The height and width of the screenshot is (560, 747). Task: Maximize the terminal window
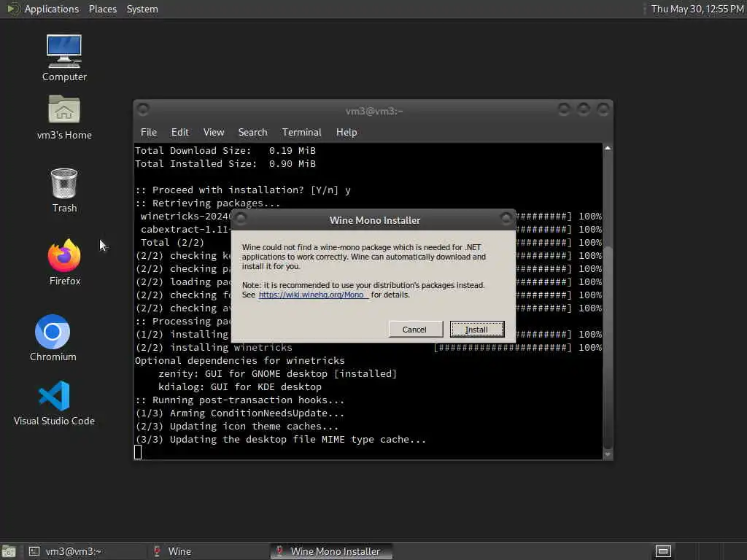pos(584,109)
